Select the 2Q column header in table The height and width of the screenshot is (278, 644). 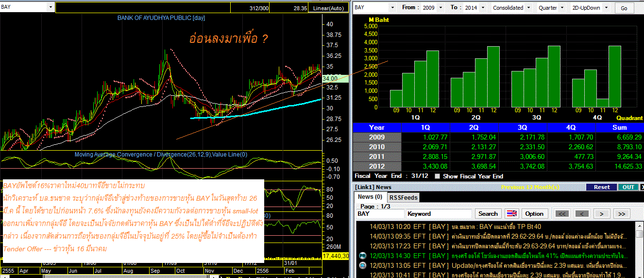[474, 127]
